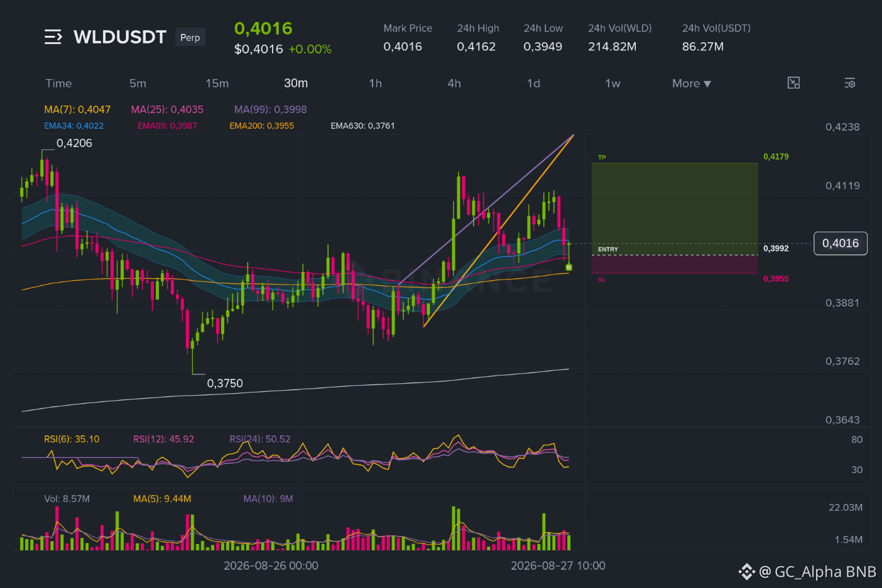The height and width of the screenshot is (588, 882).
Task: Click the 22.03M volume axis label
Action: (846, 507)
